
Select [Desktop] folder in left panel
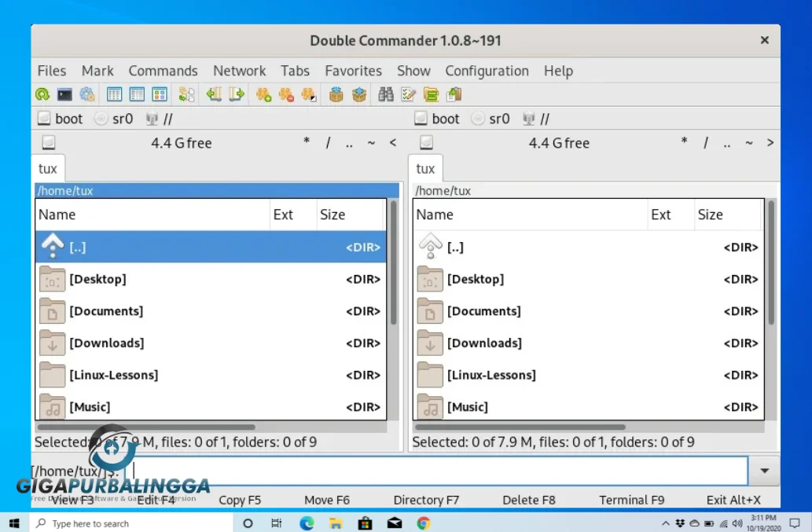(211, 279)
